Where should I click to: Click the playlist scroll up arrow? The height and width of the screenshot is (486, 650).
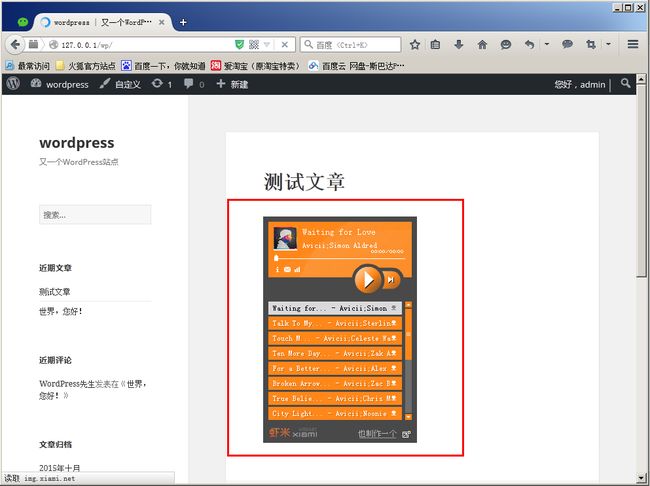[408, 305]
